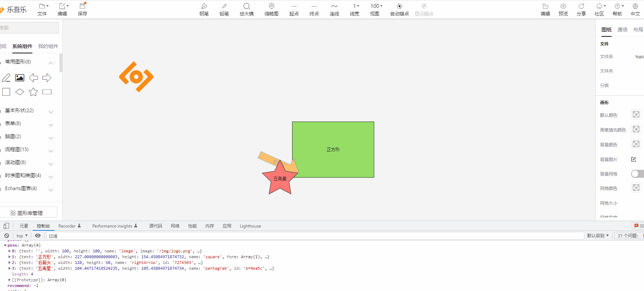
Task: Choose the 终点 line end style
Action: [314, 10]
